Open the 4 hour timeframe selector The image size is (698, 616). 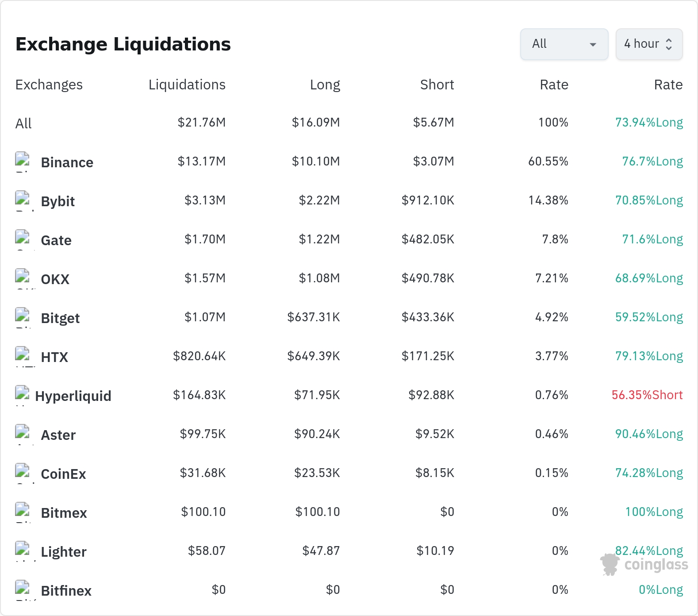(x=649, y=44)
